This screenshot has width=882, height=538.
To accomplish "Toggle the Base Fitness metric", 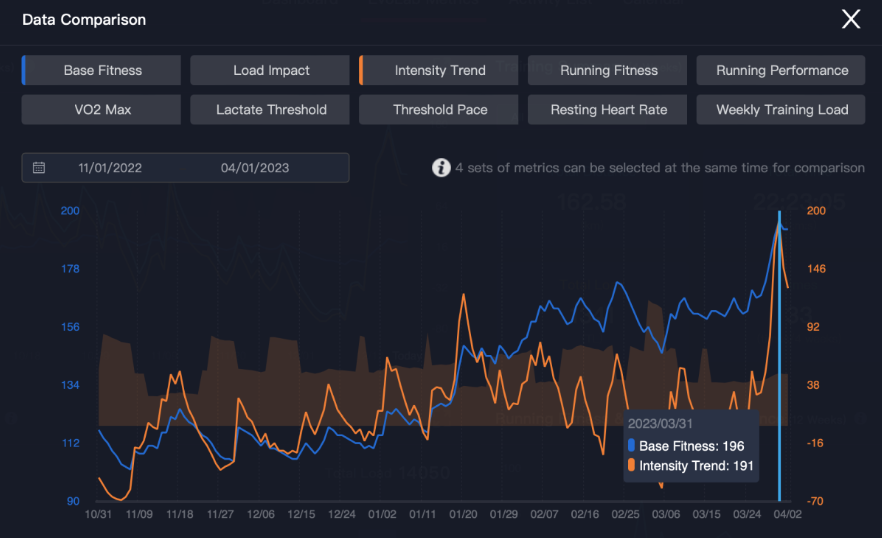I will pyautogui.click(x=102, y=70).
